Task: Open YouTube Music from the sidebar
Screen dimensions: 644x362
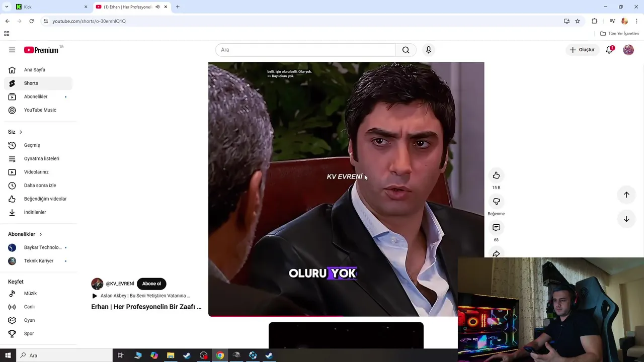Action: pos(38,110)
